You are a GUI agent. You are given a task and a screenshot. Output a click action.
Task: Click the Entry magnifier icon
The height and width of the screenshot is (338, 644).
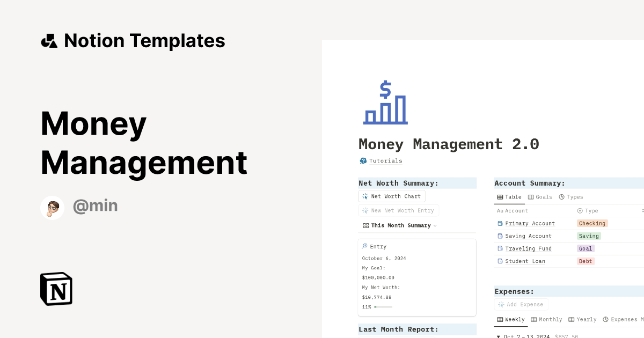click(x=365, y=246)
